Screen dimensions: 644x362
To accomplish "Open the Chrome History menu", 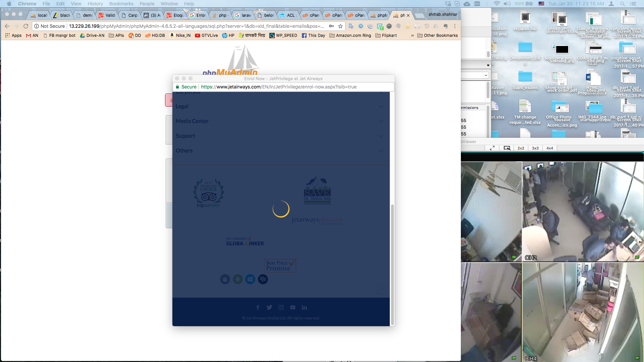I will [x=95, y=4].
